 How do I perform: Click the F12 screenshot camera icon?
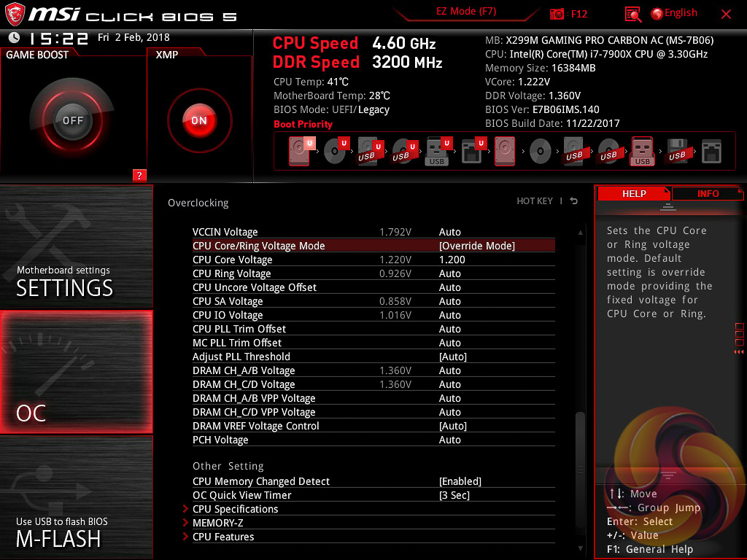557,14
